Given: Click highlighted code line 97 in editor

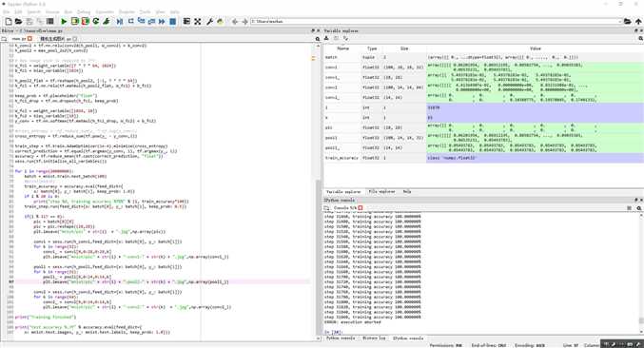Looking at the screenshot, I should coord(163,282).
